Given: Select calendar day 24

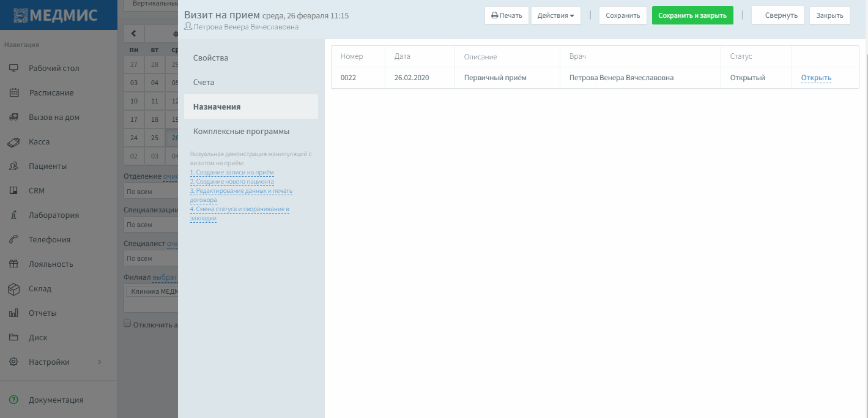Looking at the screenshot, I should point(134,138).
